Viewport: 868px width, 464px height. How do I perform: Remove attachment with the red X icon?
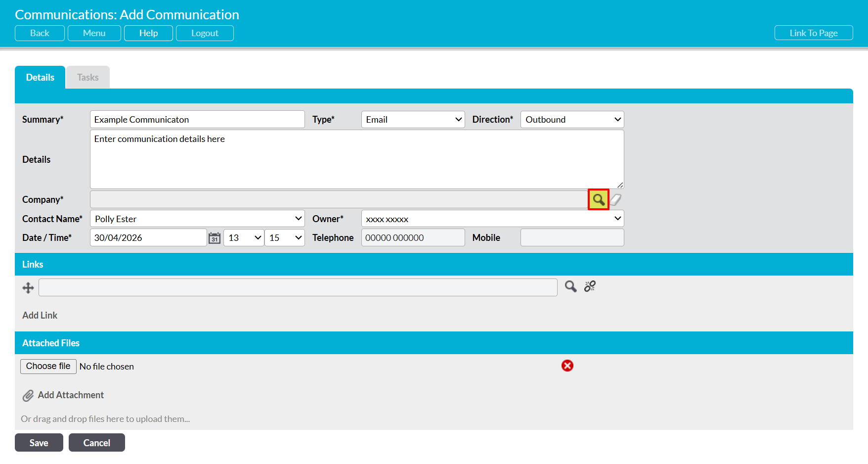567,366
